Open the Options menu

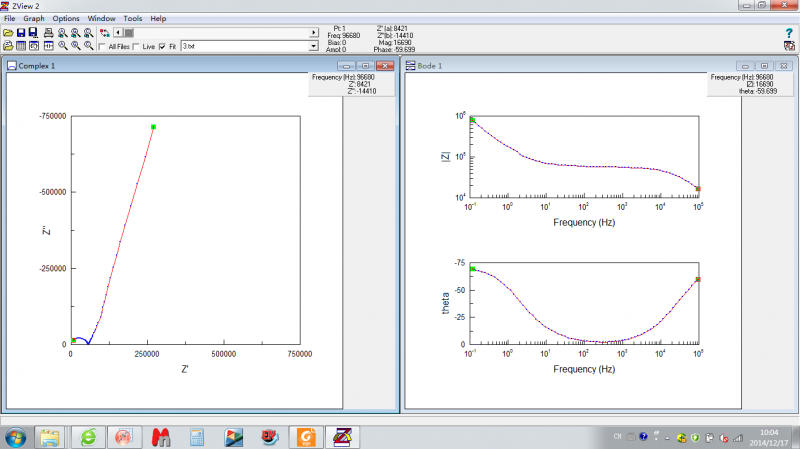coord(66,18)
